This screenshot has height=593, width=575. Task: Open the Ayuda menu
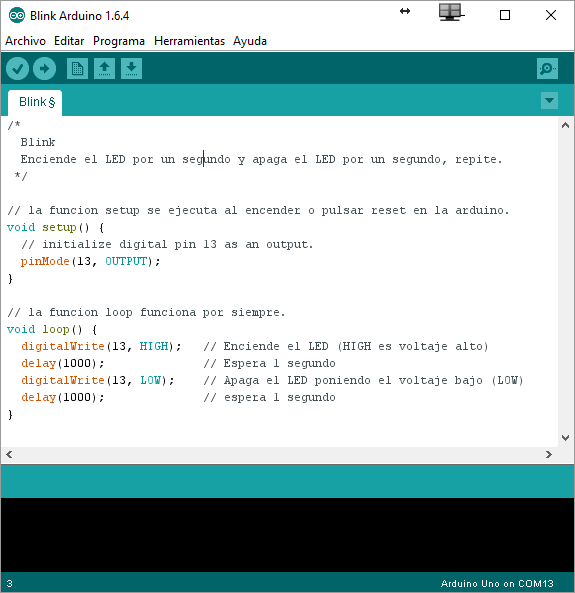[250, 41]
